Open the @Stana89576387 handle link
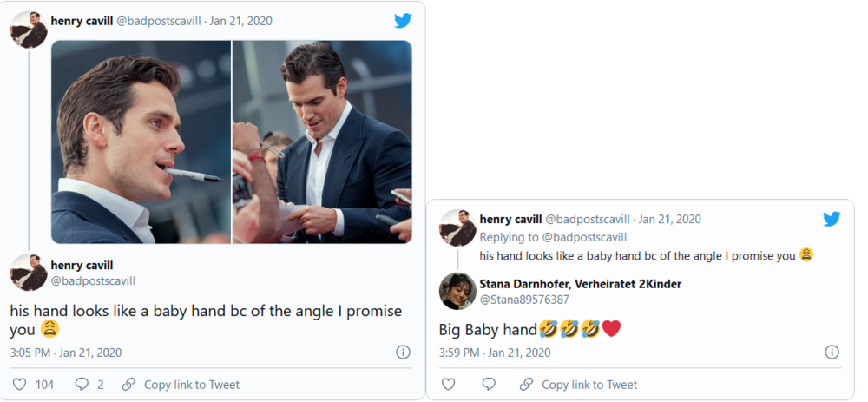Screen dimensions: 868x402 pyautogui.click(x=524, y=300)
